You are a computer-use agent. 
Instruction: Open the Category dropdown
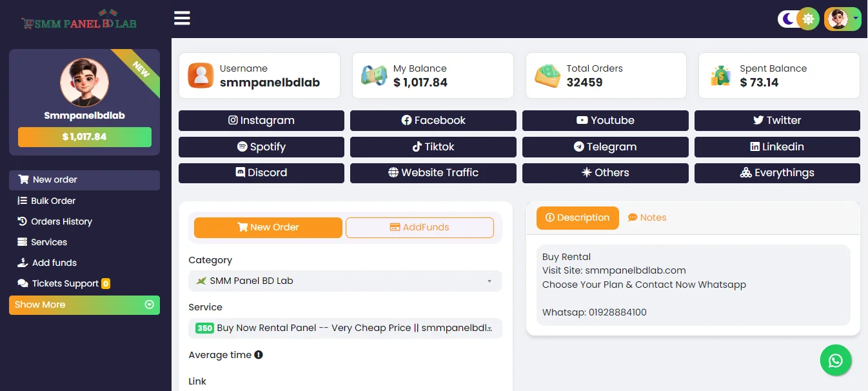point(345,281)
